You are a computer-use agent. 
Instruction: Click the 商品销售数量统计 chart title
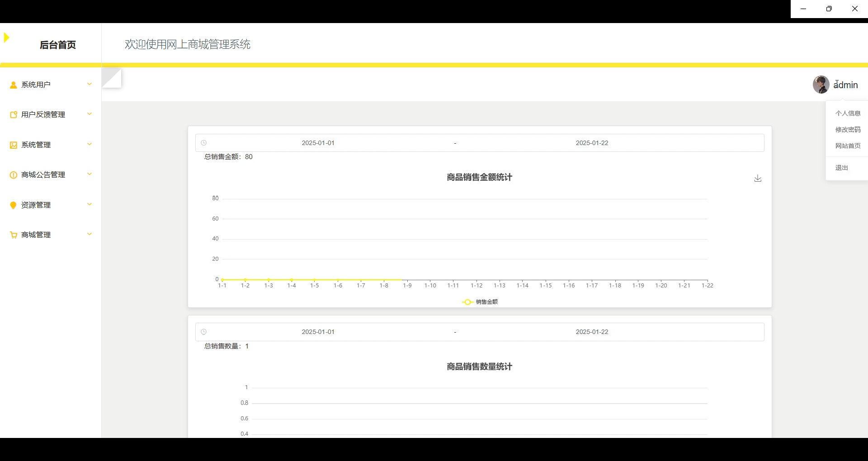tap(479, 367)
